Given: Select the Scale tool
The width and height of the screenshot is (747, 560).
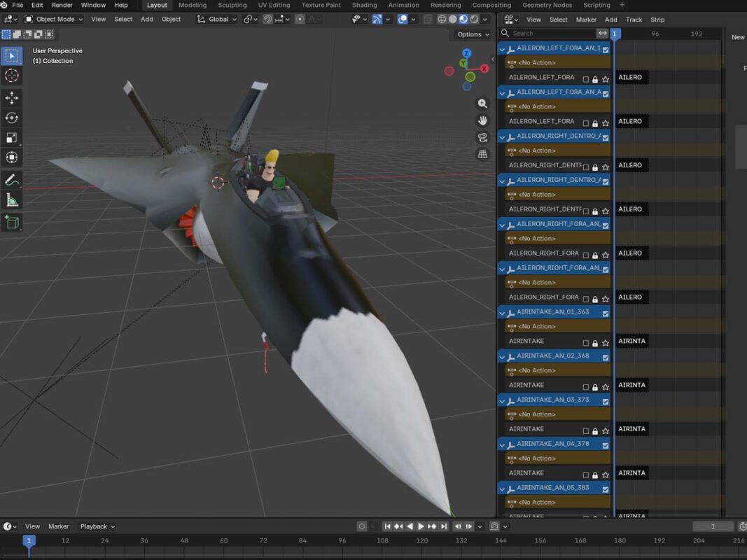Looking at the screenshot, I should click(x=12, y=138).
